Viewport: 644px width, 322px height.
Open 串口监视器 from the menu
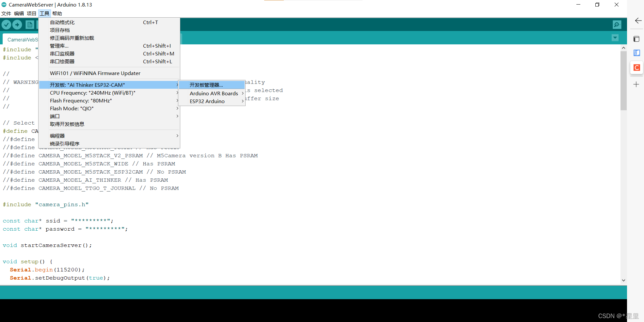(x=109, y=54)
